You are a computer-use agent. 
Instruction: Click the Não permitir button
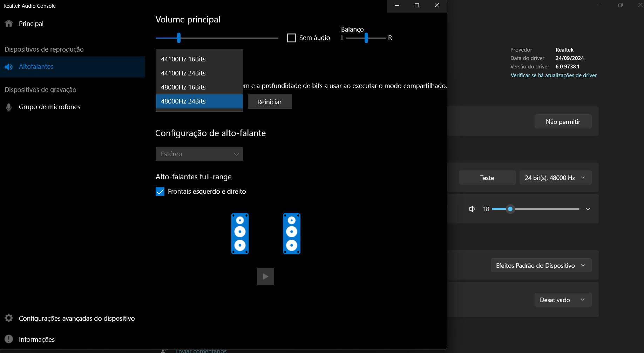(563, 121)
